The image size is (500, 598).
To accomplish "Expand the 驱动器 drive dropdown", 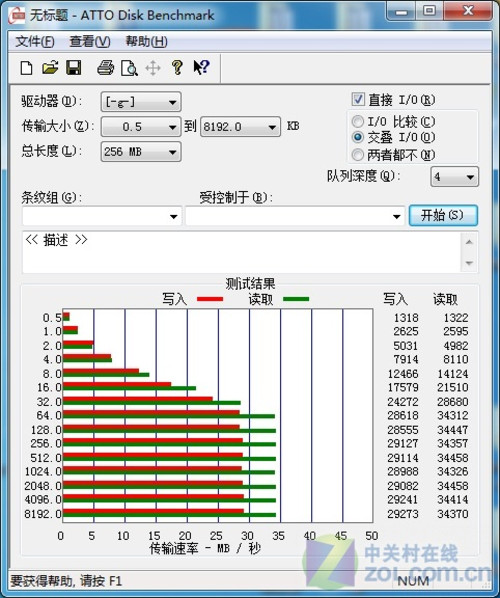I will click(141, 102).
